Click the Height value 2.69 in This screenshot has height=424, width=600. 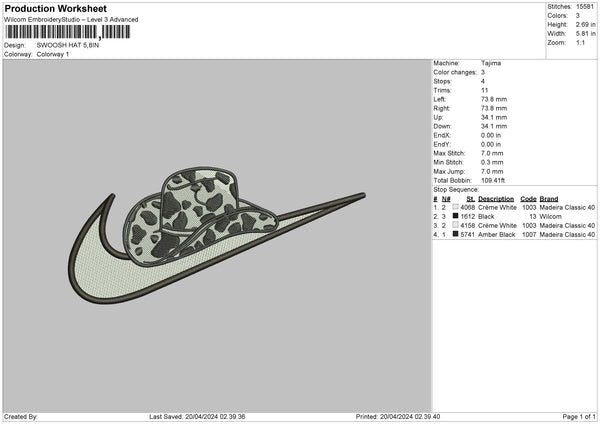point(585,24)
